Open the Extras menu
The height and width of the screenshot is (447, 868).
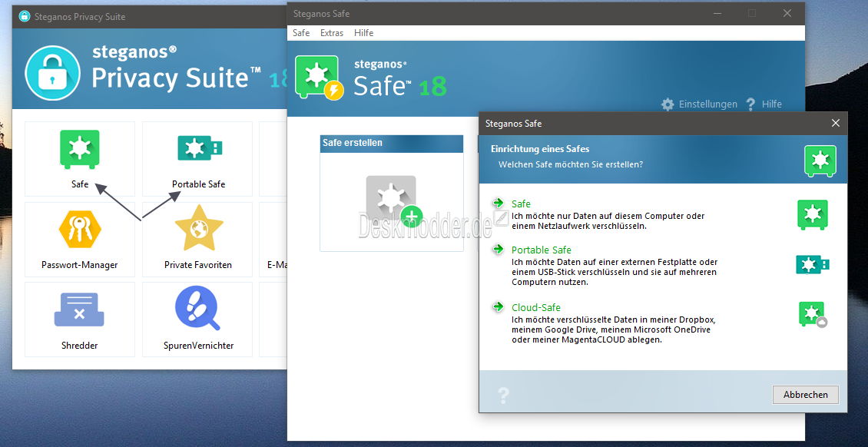(x=332, y=33)
